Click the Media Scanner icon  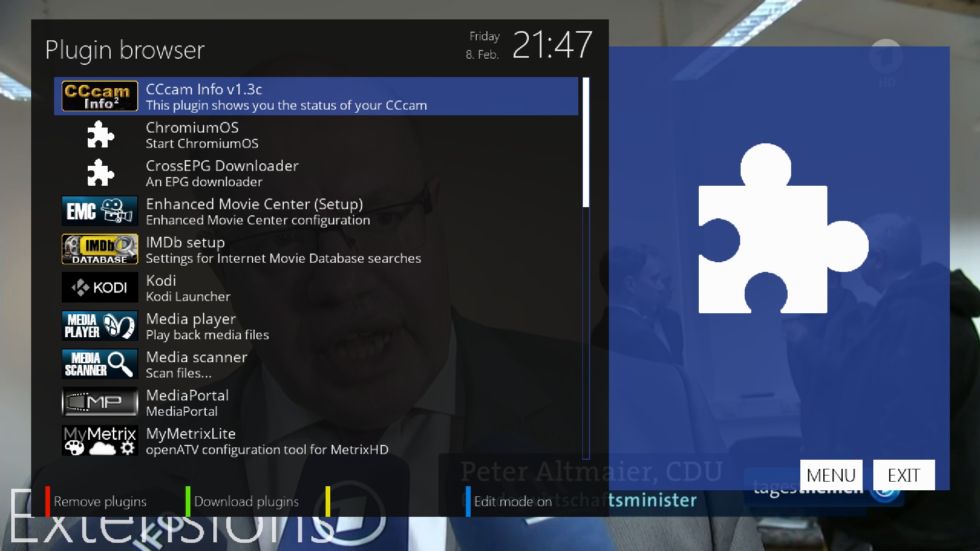point(100,364)
